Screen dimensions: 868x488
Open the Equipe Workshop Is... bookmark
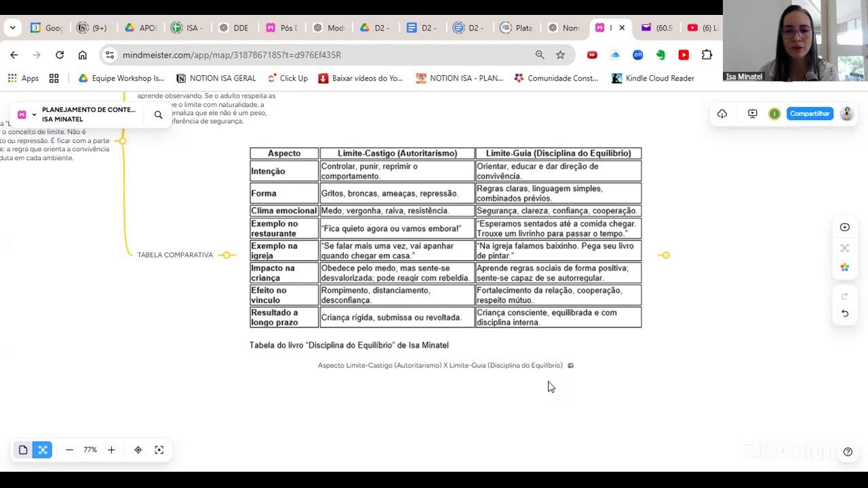pos(121,78)
